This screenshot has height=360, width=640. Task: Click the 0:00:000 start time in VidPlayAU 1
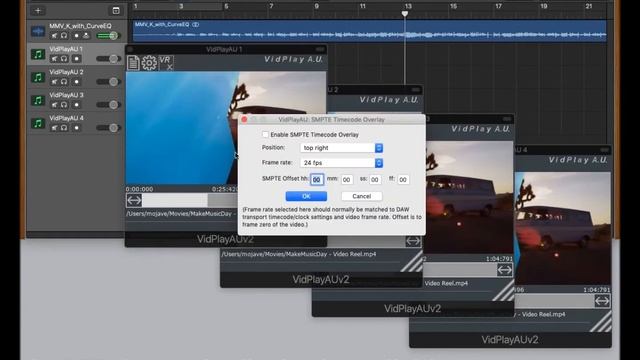[140, 189]
